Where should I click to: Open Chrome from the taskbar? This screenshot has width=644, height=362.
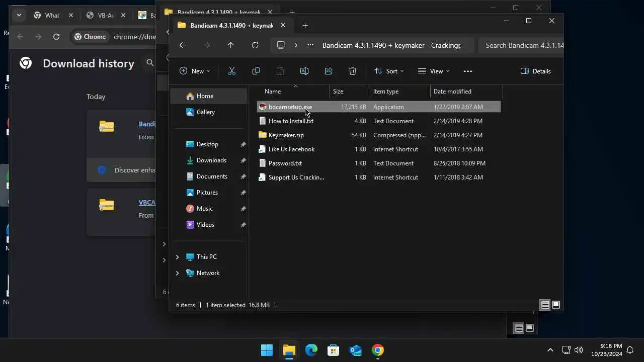[x=377, y=350]
